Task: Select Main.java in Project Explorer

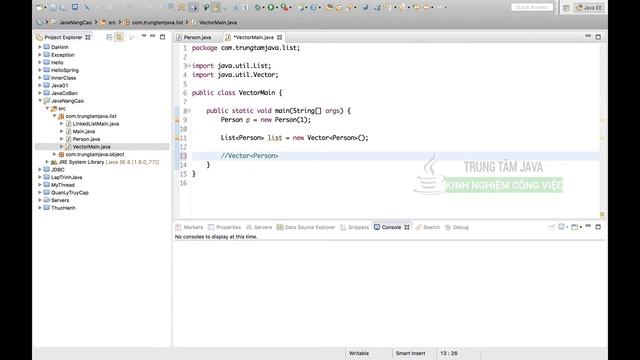Action: pos(84,131)
